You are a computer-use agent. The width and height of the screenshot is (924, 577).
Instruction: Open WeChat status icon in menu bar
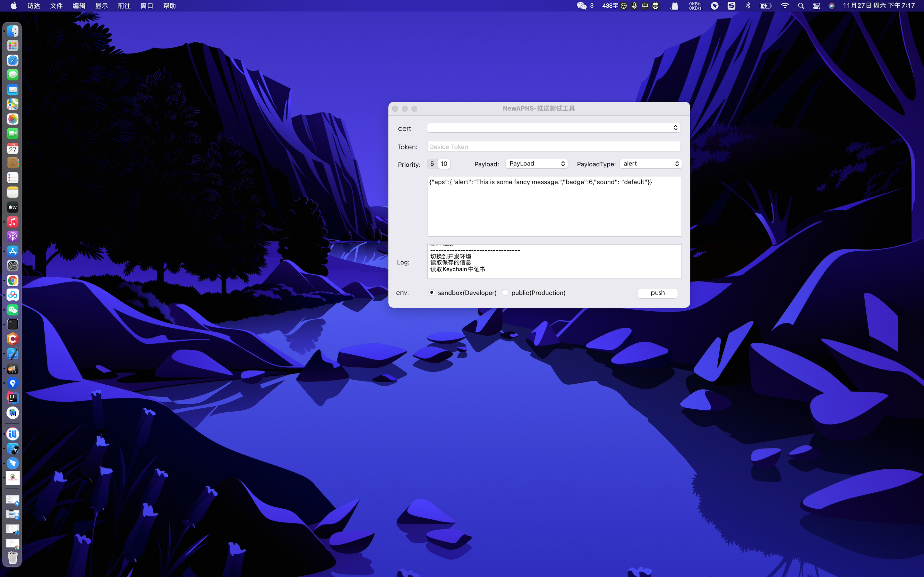581,6
